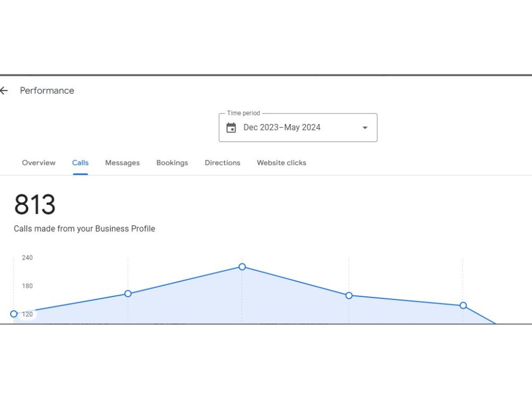
Task: Switch to the Bookings tab
Action: (172, 163)
